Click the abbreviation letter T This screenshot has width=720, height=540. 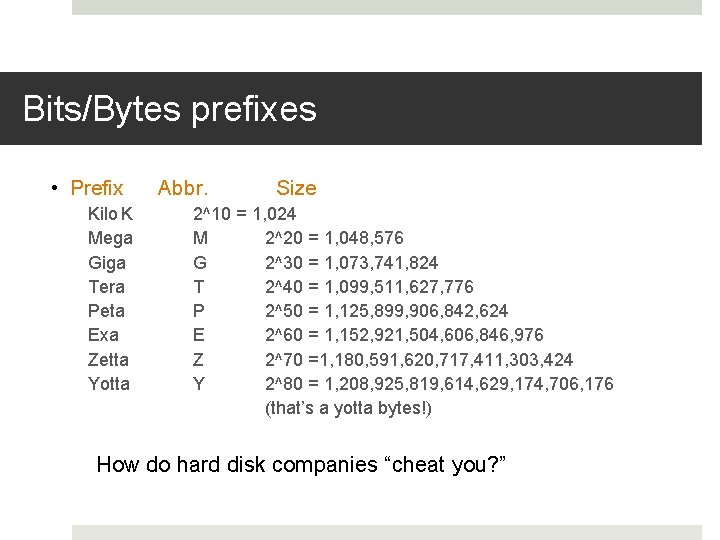198,287
